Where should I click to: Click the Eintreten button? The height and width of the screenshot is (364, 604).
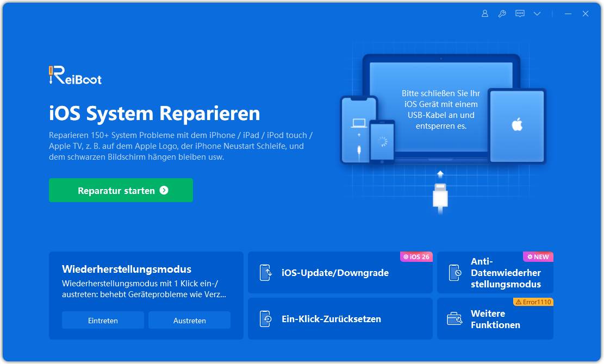click(x=103, y=321)
